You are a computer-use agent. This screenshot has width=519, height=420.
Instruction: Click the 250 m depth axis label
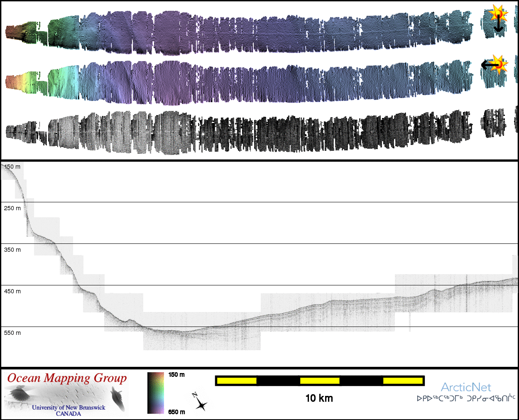[12, 208]
